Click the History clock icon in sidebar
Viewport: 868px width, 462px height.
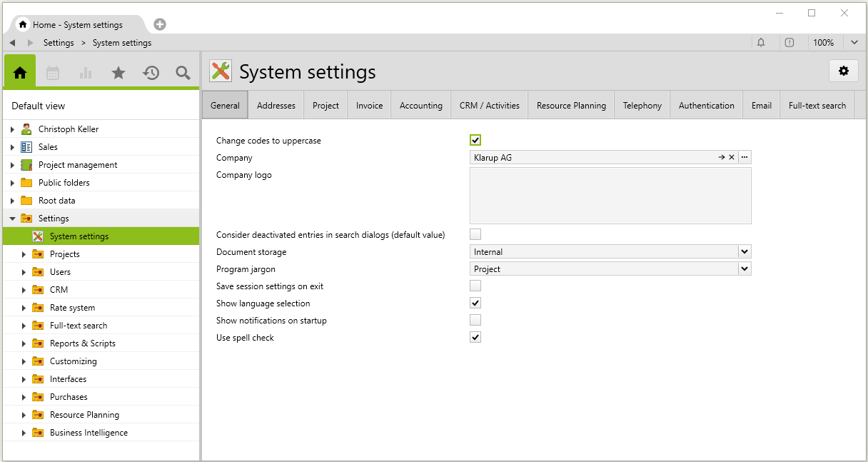[x=151, y=73]
